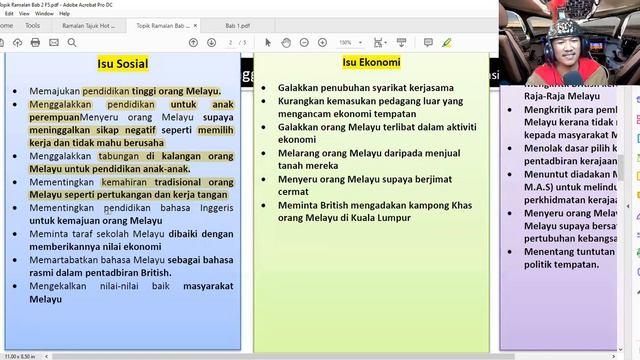Click the vertical scrollbar down arrow
This screenshot has width=640, height=360.
tap(620, 349)
